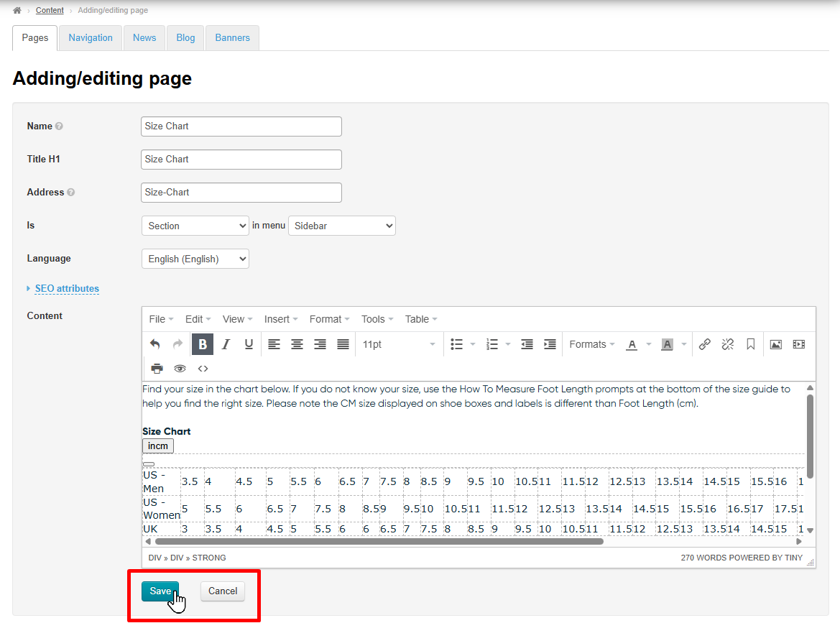
Task: Click the Address input field
Action: pos(241,193)
